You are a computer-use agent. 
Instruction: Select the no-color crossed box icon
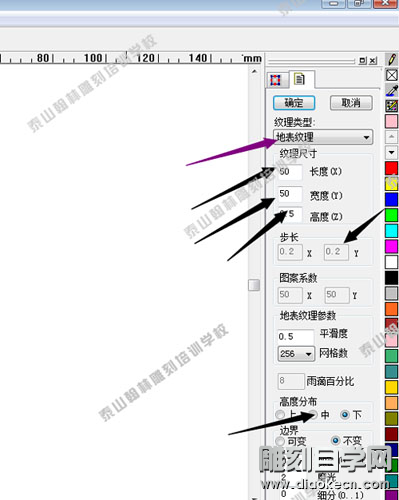392,75
